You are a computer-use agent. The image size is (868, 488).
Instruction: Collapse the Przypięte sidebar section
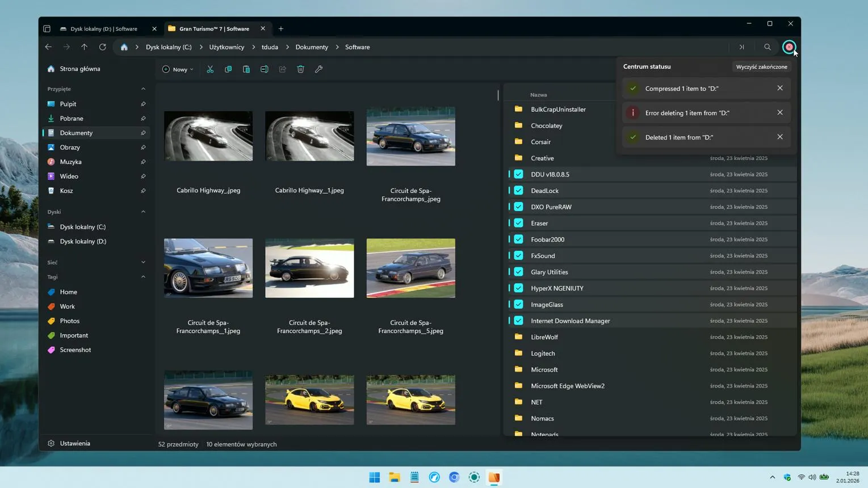coord(143,89)
